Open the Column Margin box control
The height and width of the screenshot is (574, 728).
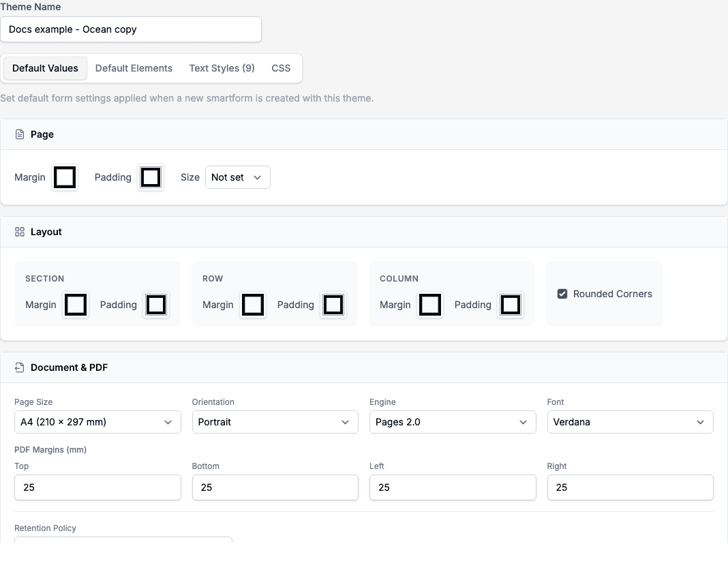tap(430, 305)
